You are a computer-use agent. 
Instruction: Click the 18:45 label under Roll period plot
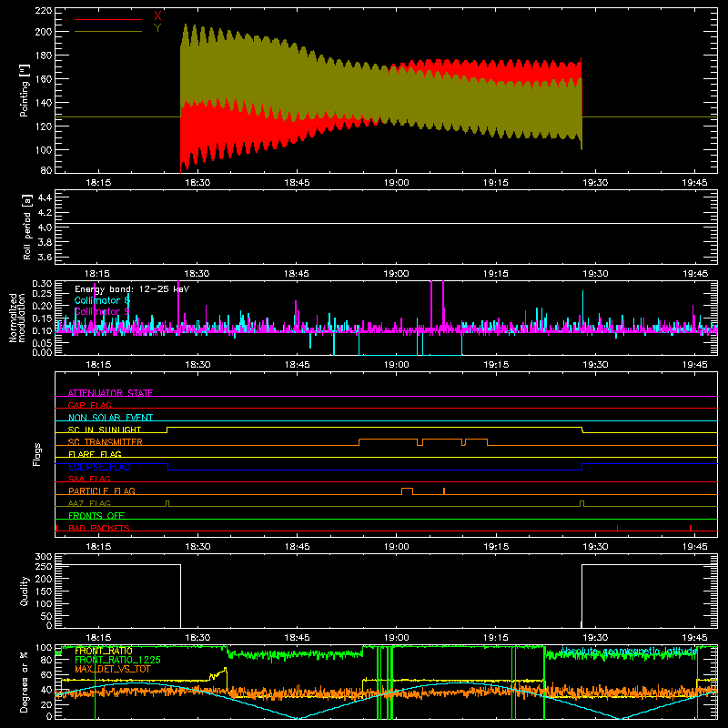[298, 274]
